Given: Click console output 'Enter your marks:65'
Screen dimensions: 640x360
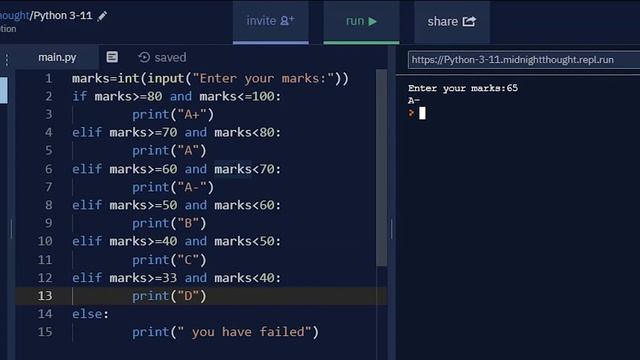Looking at the screenshot, I should click(x=463, y=88).
